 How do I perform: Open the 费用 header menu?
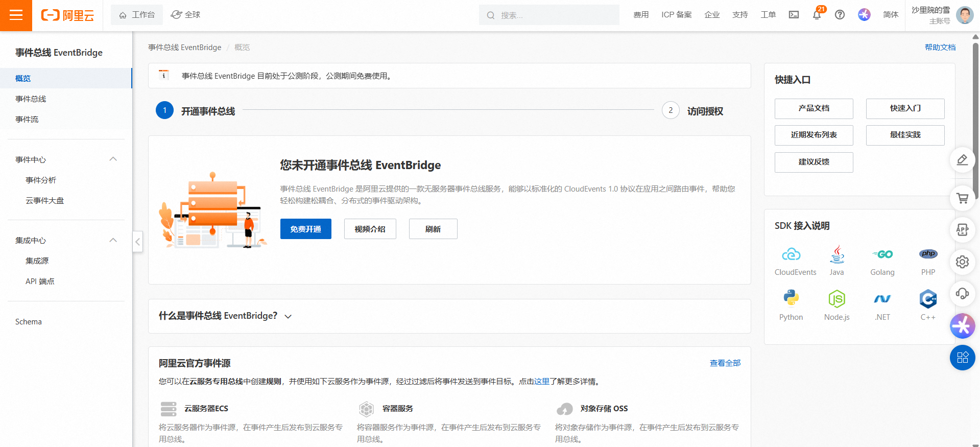pos(641,15)
